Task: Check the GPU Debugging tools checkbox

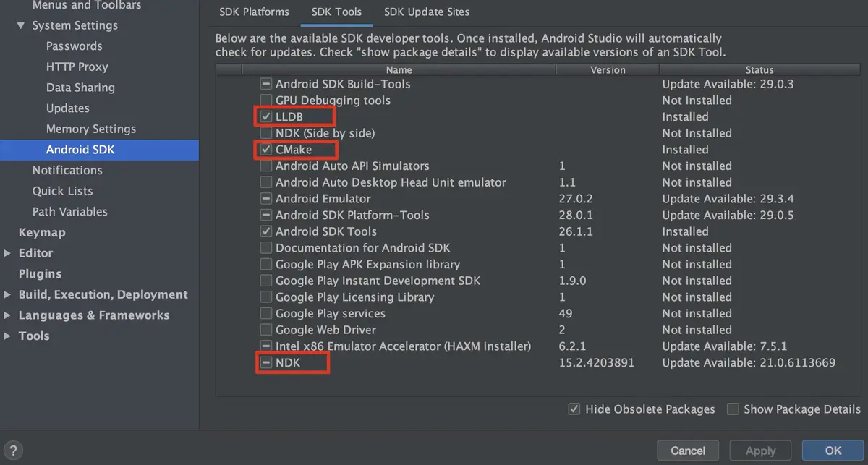Action: click(266, 101)
